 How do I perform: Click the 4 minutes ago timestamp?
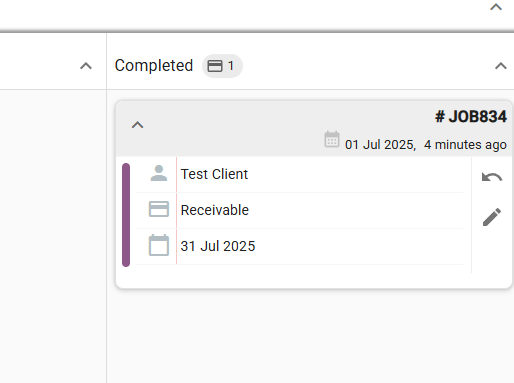(x=465, y=145)
